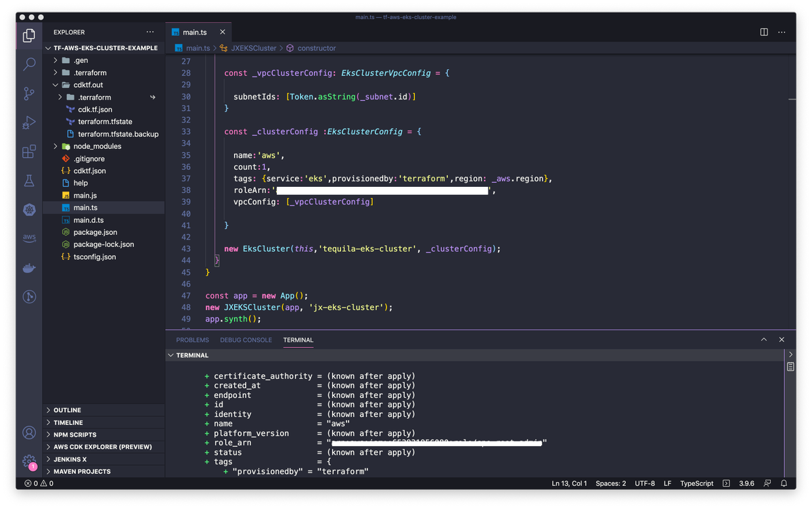This screenshot has width=812, height=509.
Task: Expand AWS CDK EXPLORER (PREVIEW) section
Action: (105, 447)
